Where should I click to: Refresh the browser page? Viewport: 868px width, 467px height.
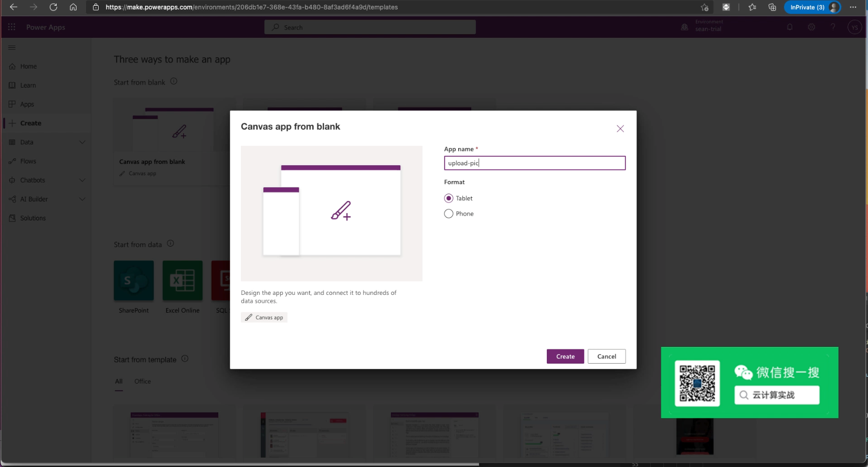[54, 7]
